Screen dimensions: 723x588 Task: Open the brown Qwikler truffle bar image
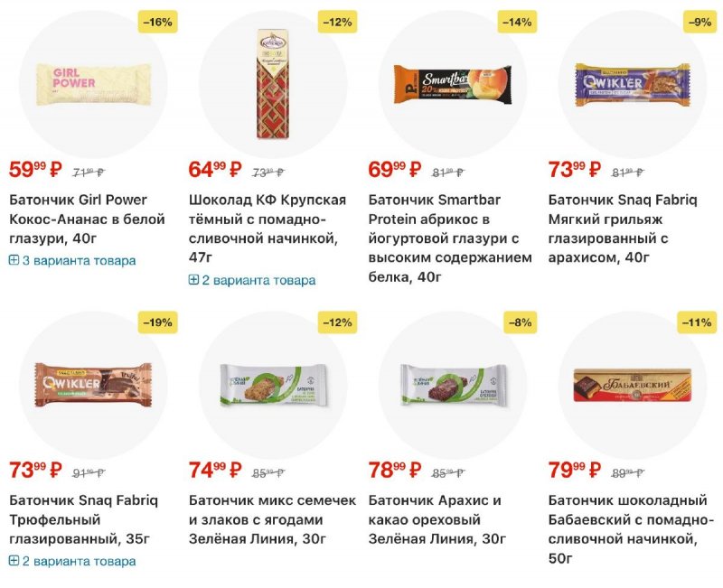pyautogui.click(x=93, y=384)
